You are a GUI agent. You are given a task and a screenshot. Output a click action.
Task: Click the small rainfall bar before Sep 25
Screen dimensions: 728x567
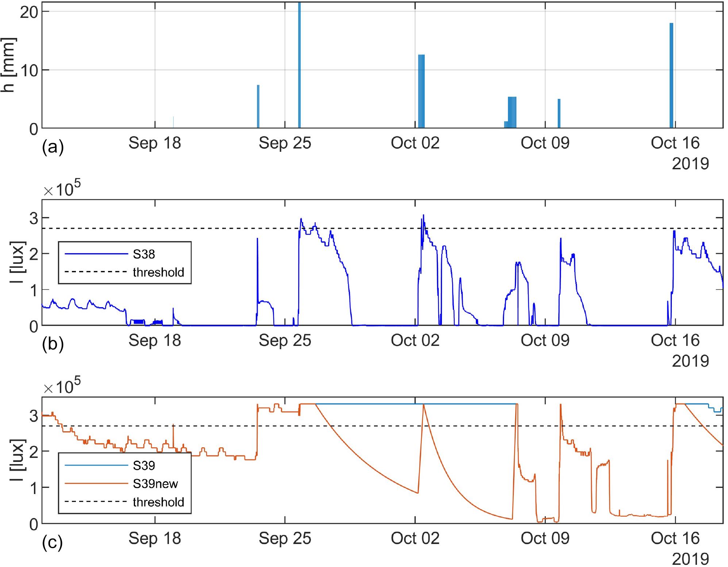(x=258, y=107)
